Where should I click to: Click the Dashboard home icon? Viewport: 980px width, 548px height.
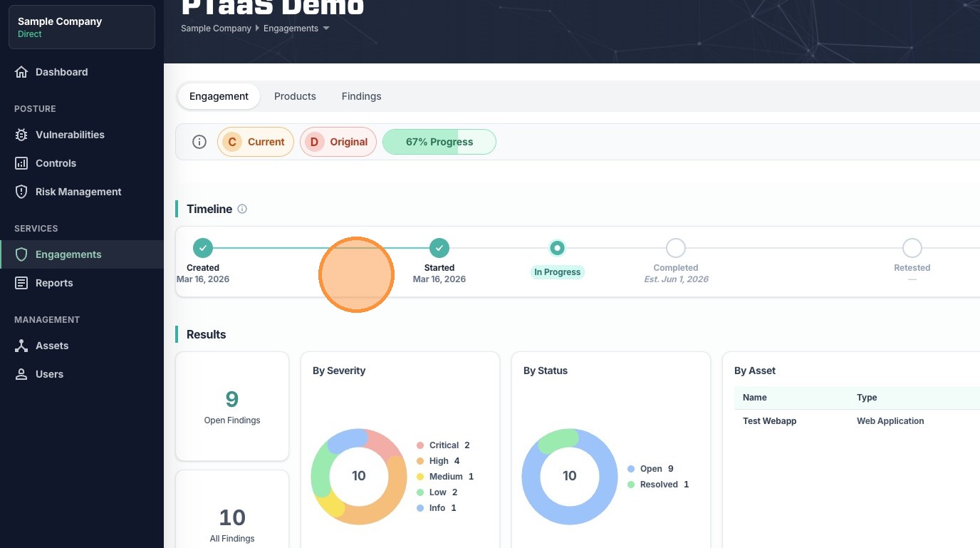pos(21,72)
